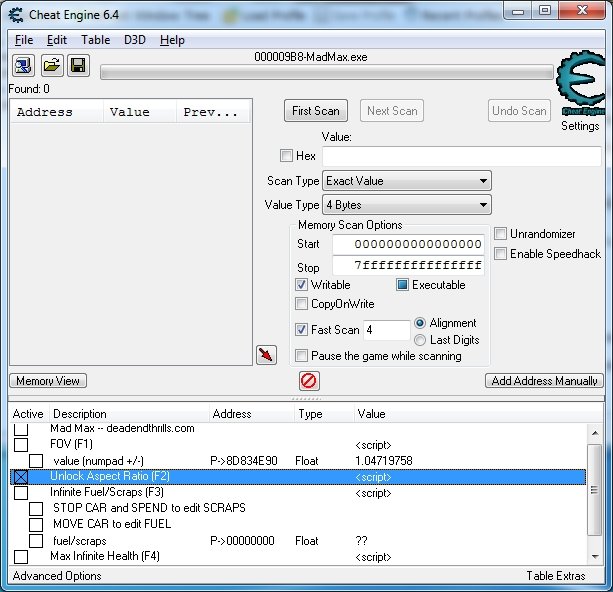Open the Help menu
This screenshot has width=613, height=592.
(172, 40)
